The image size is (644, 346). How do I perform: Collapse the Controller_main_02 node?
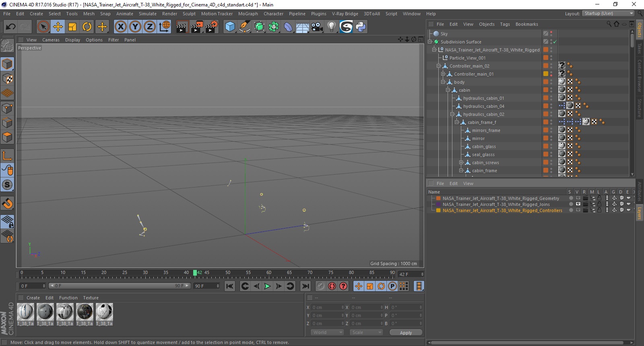(x=439, y=66)
